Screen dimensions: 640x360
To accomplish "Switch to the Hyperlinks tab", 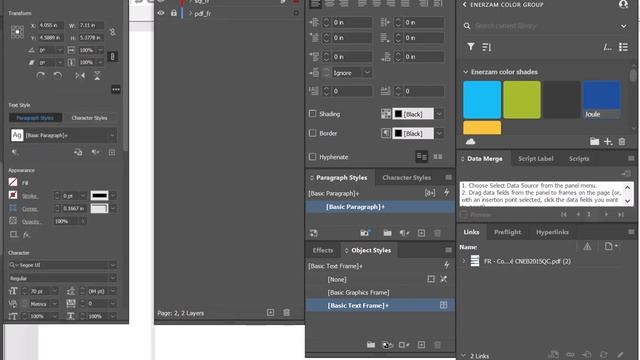I will pyautogui.click(x=552, y=232).
